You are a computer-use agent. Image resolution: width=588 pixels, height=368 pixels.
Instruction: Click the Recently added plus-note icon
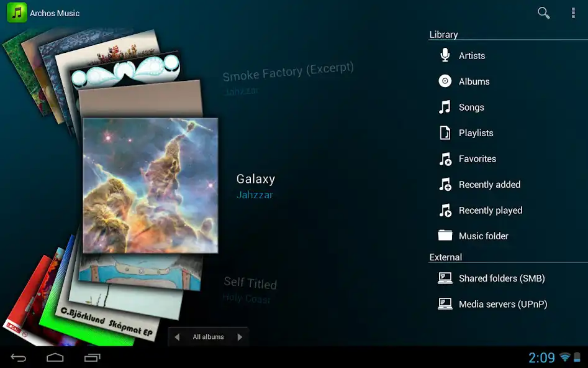click(x=445, y=185)
